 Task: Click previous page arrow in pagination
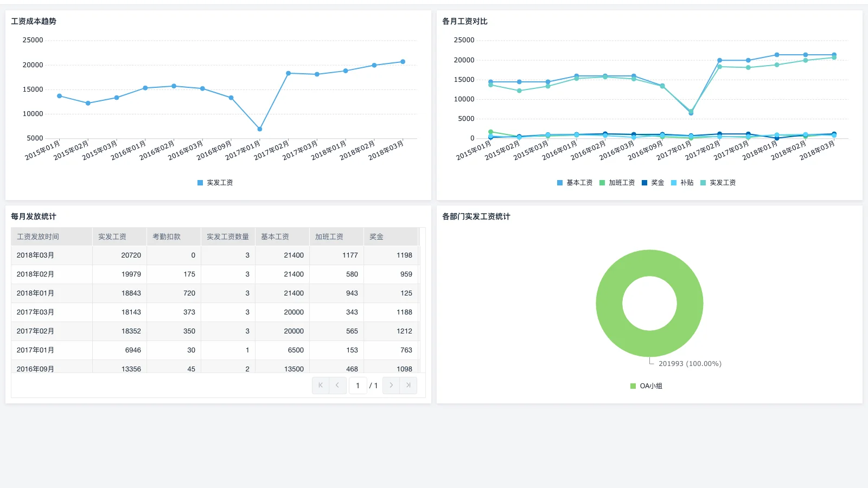337,386
